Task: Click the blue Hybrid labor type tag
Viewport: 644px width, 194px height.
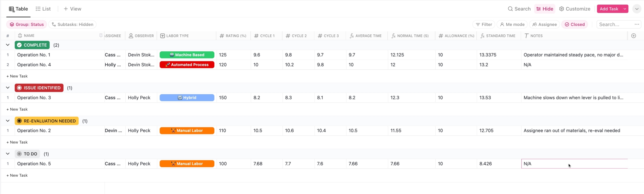Action: pos(187,98)
